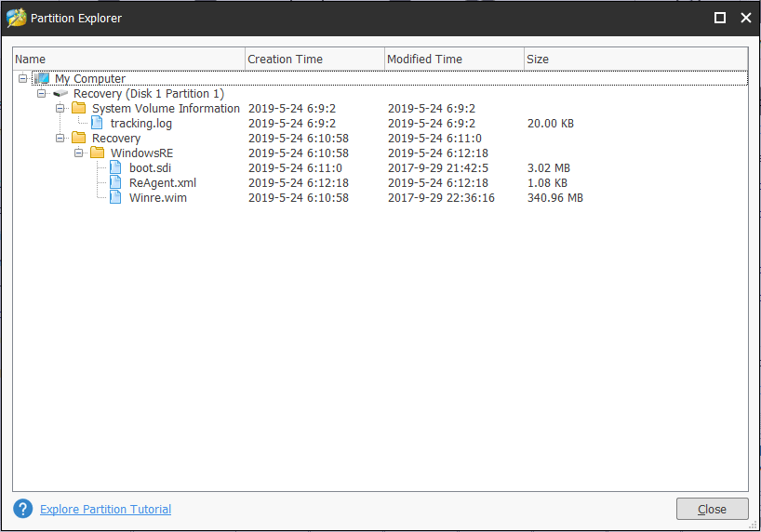Sort by the Modified Time column header
This screenshot has width=761, height=532.
454,59
